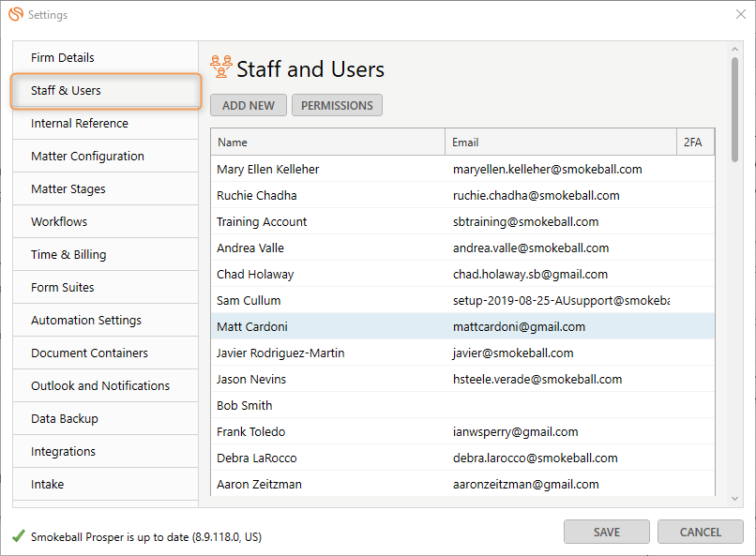
Task: Click the javier@smokeball.com email cell
Action: tap(513, 353)
